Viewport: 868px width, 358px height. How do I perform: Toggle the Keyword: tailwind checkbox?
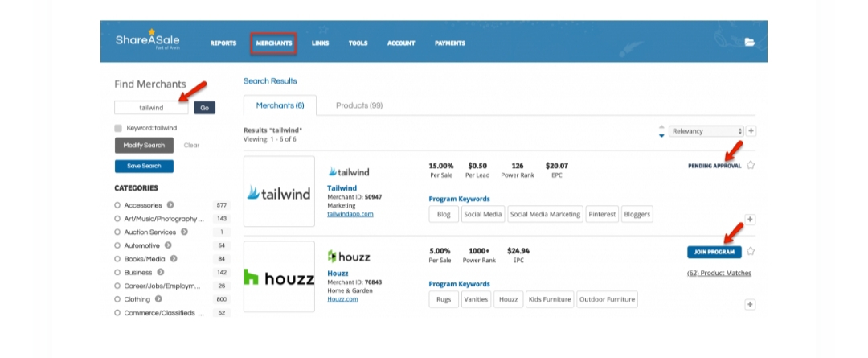coord(118,128)
